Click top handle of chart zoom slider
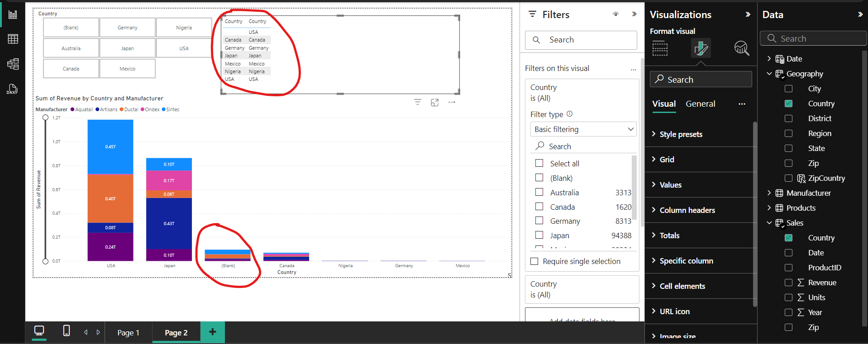The height and width of the screenshot is (344, 868). (x=45, y=118)
